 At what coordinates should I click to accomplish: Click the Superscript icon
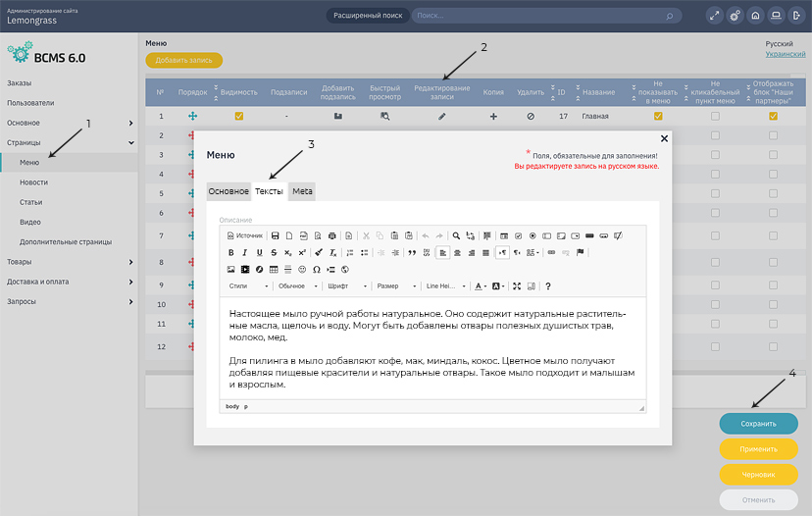coord(302,253)
